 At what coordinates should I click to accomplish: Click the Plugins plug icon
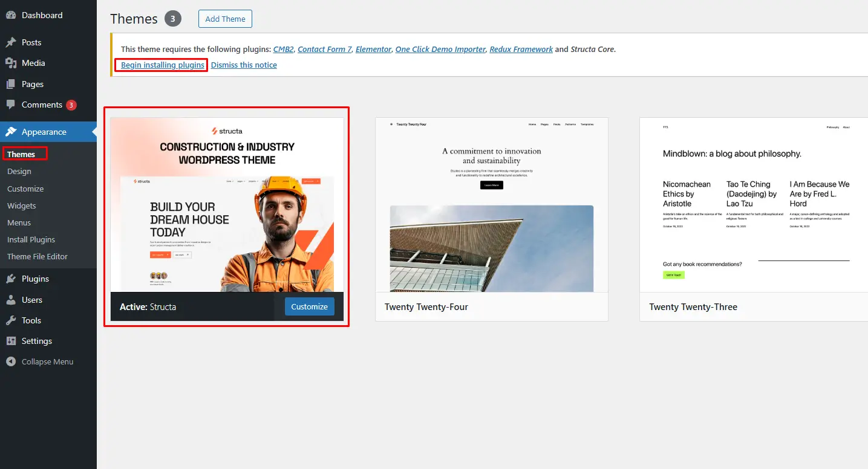(x=11, y=279)
